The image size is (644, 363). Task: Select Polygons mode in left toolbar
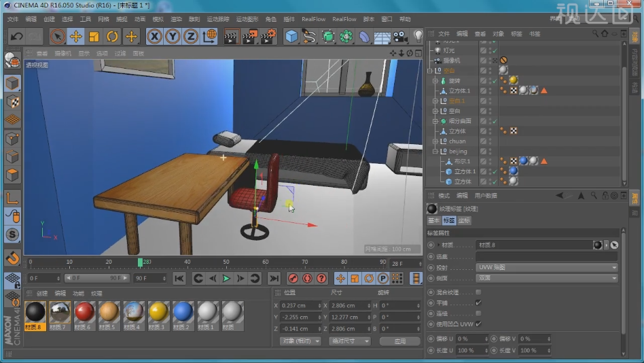tap(12, 175)
